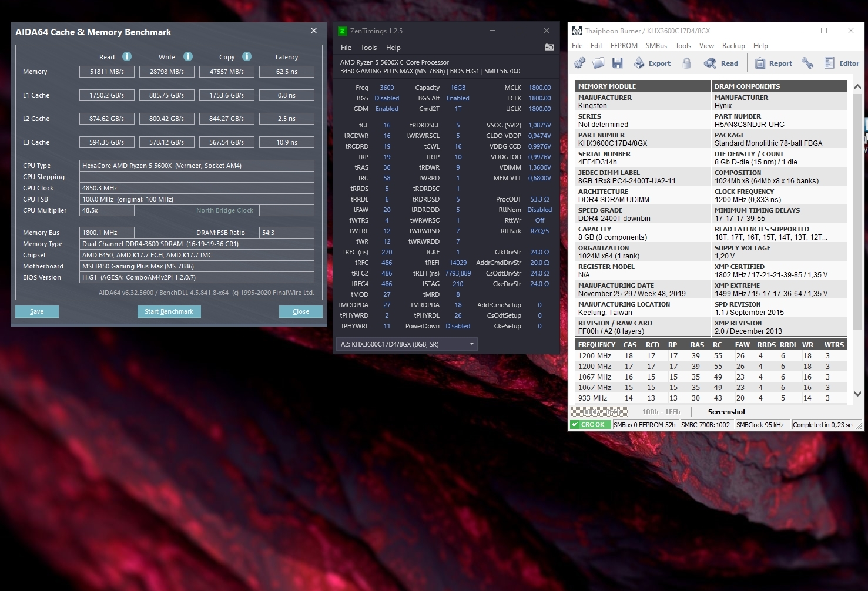Open the Help menu in Thaiphoon Burner
This screenshot has width=868, height=591.
760,46
